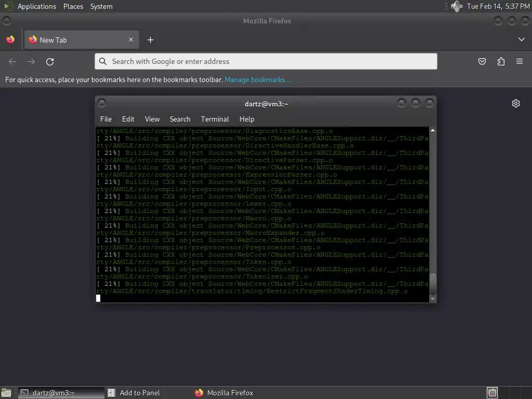Image resolution: width=532 pixels, height=399 pixels.
Task: Click the Mozilla Firefox window title text
Action: (267, 21)
